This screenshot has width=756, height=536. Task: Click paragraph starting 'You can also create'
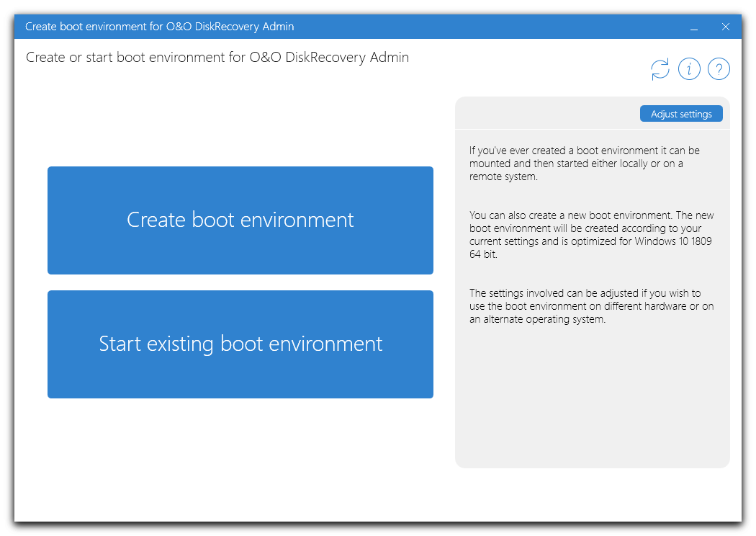tap(591, 234)
